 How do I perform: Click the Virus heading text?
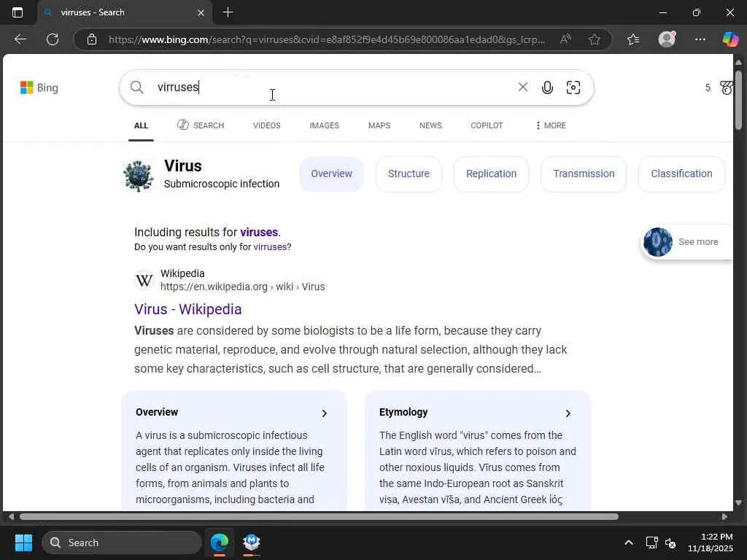(183, 166)
